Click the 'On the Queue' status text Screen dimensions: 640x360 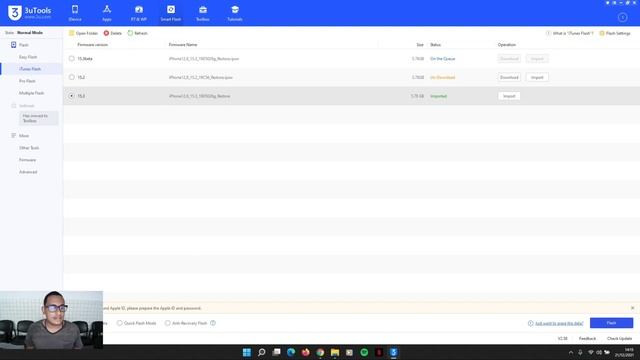(442, 59)
